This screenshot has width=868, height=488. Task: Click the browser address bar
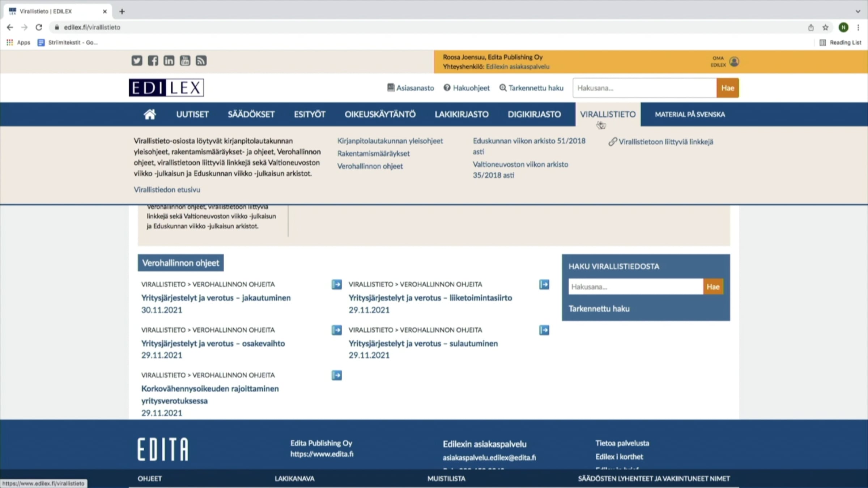tap(427, 27)
